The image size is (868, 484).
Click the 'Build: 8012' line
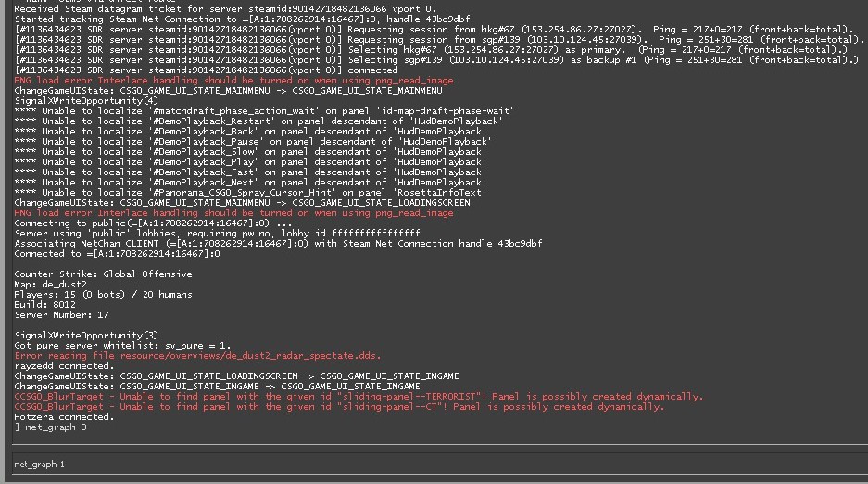pyautogui.click(x=45, y=305)
